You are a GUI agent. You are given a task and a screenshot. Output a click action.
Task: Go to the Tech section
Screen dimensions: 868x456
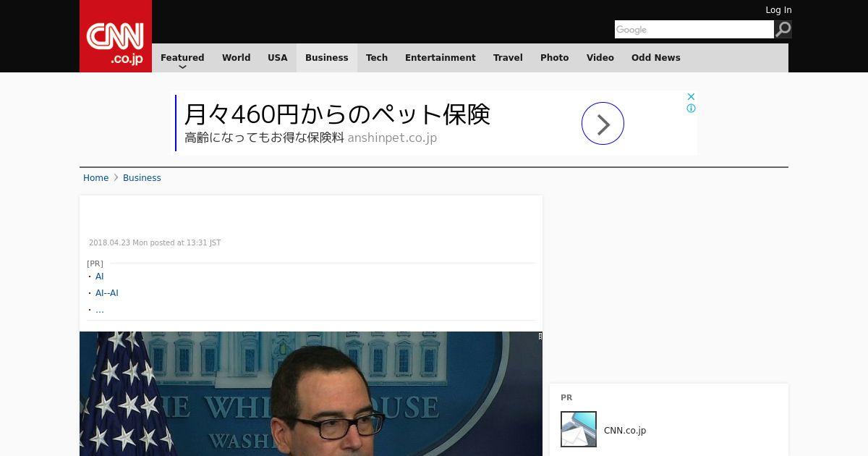tap(377, 58)
